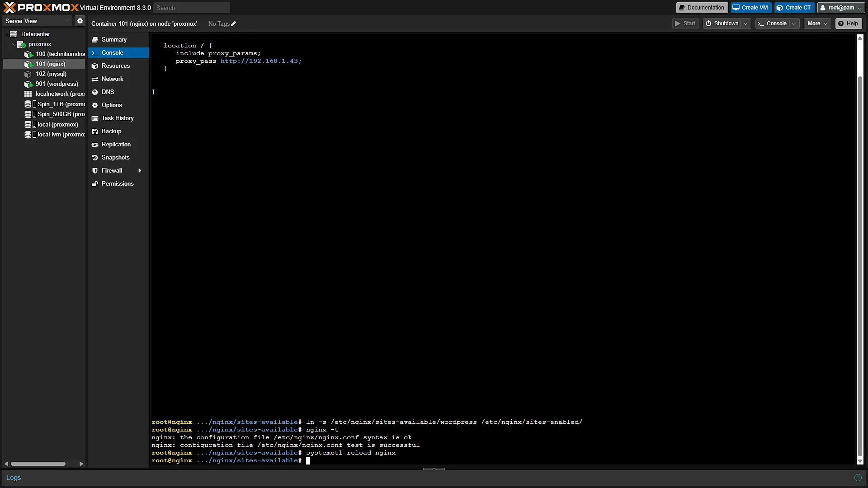The height and width of the screenshot is (488, 868).
Task: Select the 101 (nginx) container row
Action: (44, 64)
